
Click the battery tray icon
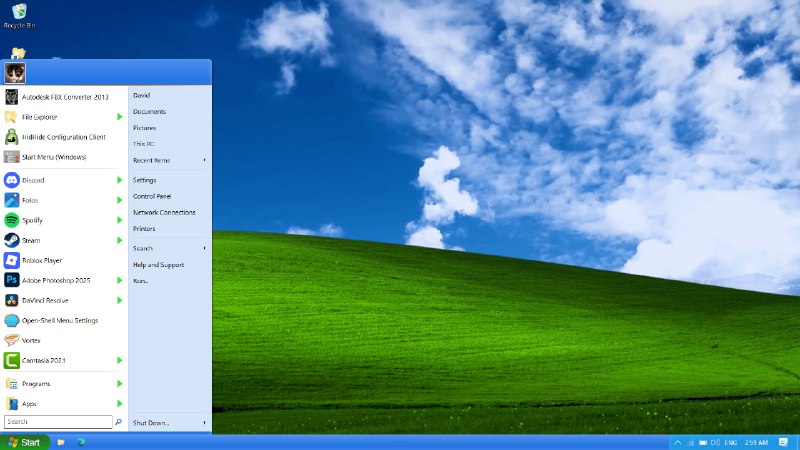click(703, 442)
